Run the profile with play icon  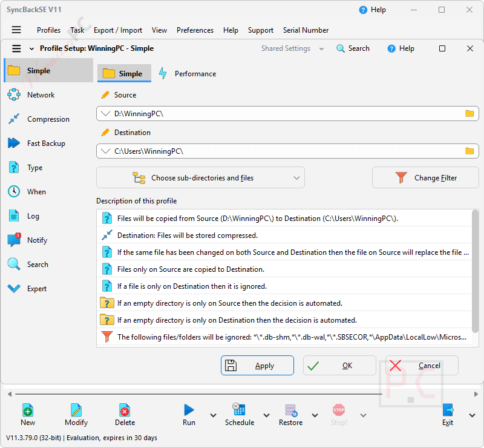point(189,410)
